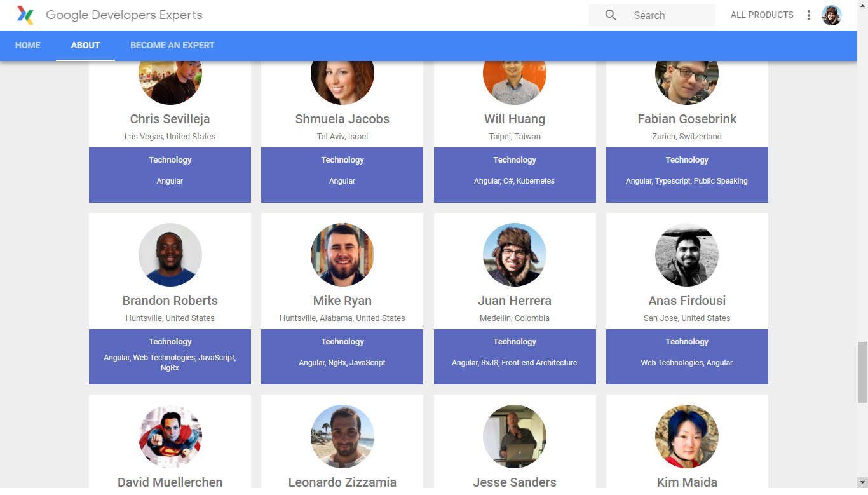Click the scrollbar down arrow
The image size is (868, 495).
862,482
